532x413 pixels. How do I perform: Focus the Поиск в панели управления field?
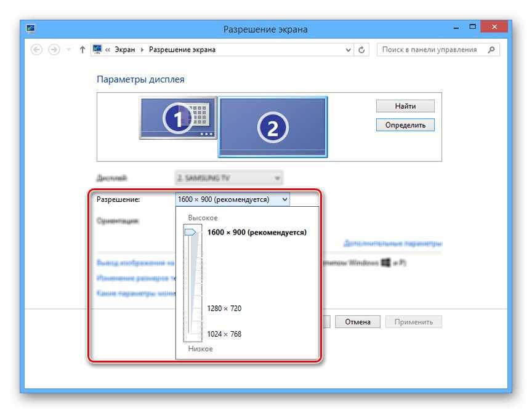[430, 50]
